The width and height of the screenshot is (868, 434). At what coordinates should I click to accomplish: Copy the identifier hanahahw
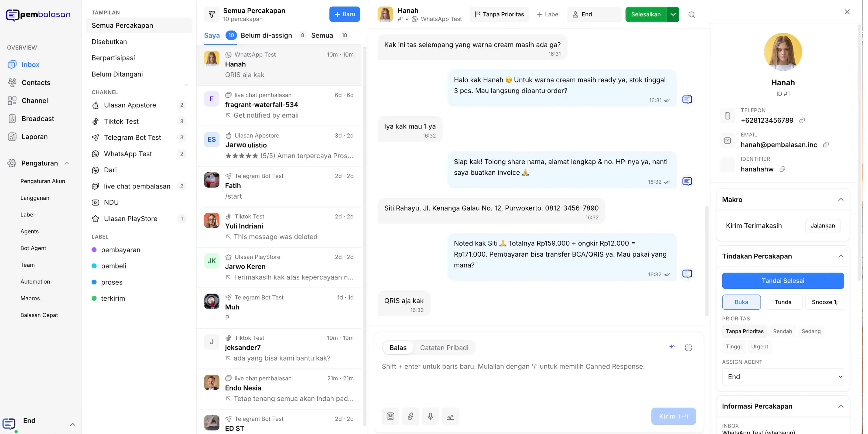tap(782, 169)
